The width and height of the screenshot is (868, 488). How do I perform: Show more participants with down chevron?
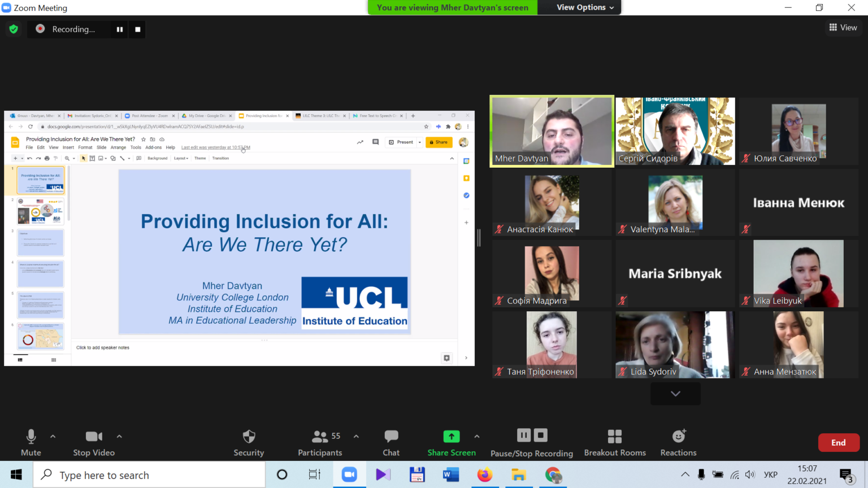pos(675,394)
